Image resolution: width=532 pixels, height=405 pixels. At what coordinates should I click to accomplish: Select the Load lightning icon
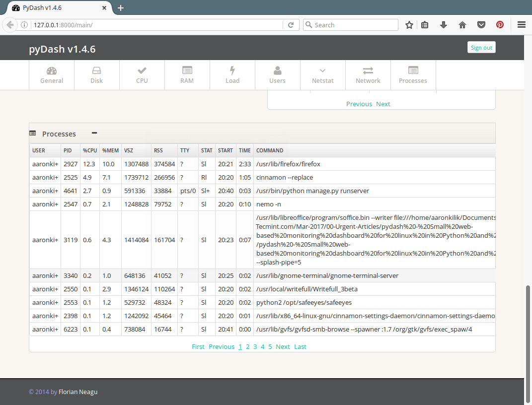click(232, 70)
